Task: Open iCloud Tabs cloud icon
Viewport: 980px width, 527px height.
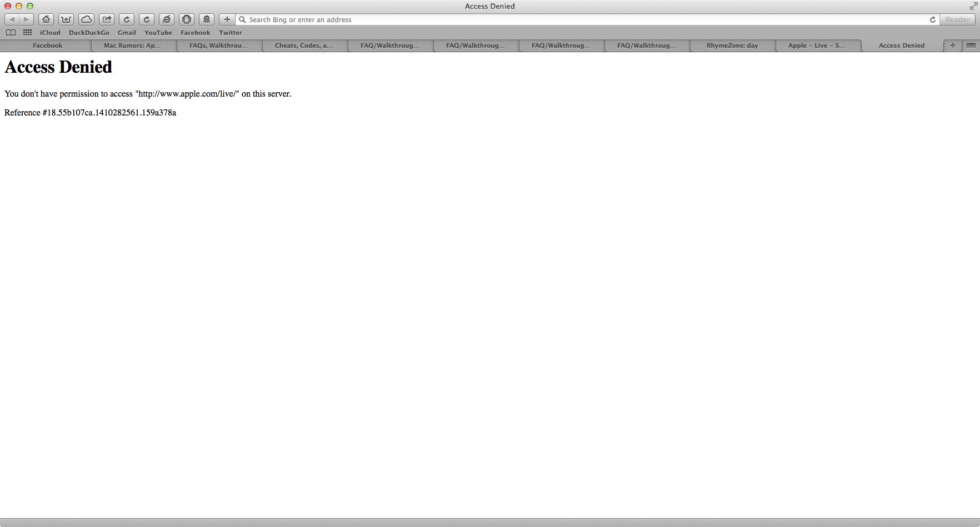Action: point(86,19)
